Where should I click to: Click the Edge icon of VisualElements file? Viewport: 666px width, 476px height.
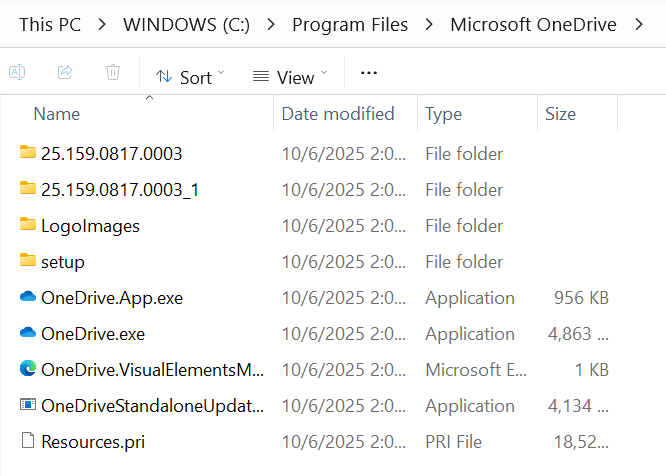[x=27, y=370]
